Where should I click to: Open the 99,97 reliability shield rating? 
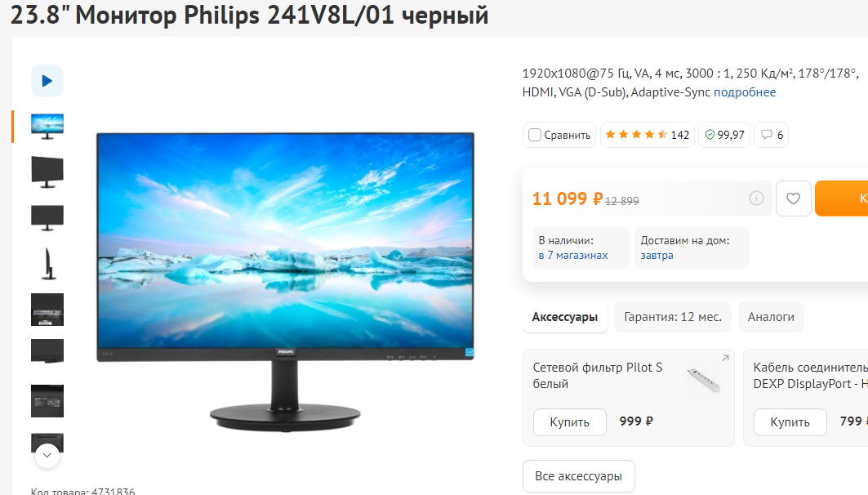tap(724, 135)
